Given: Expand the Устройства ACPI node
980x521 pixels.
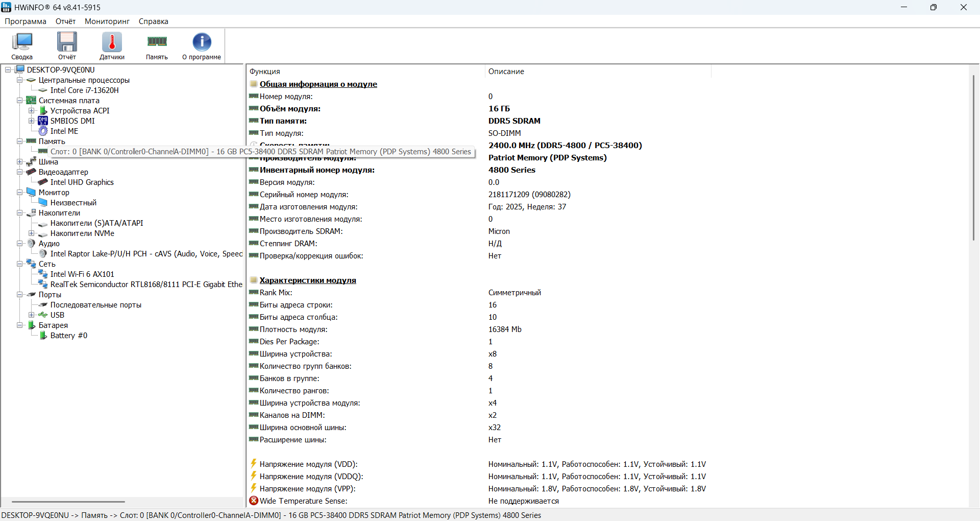Looking at the screenshot, I should 32,110.
